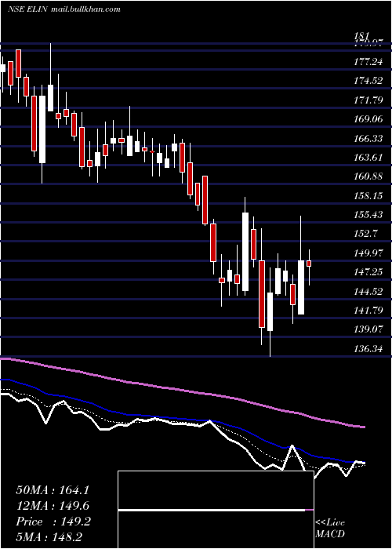Click the 160.88 price axis label

click(x=367, y=176)
